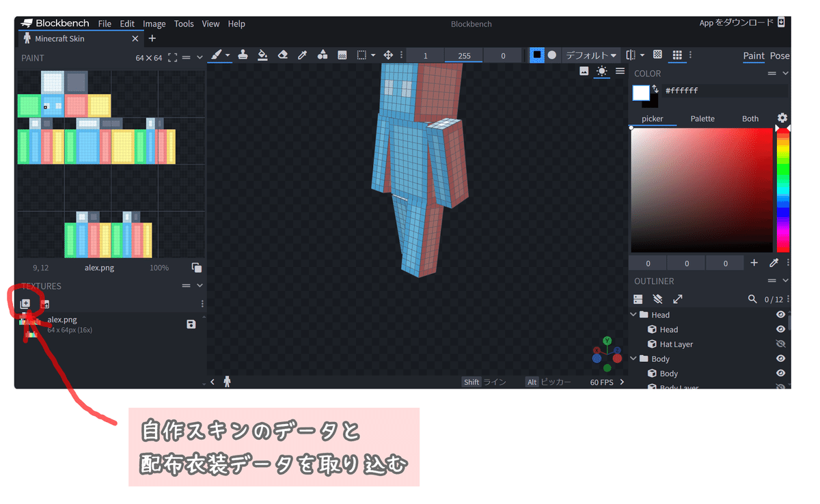Toggle outliner options list icon
820x504 pixels.
click(x=638, y=299)
